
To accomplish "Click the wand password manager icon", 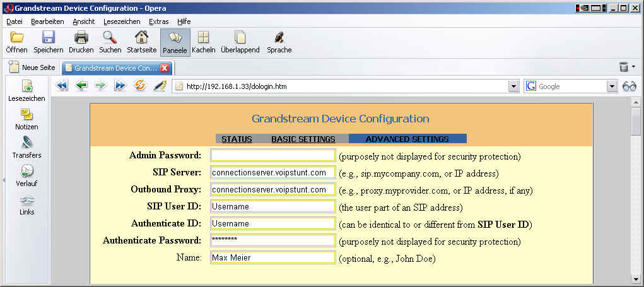I will [x=160, y=86].
